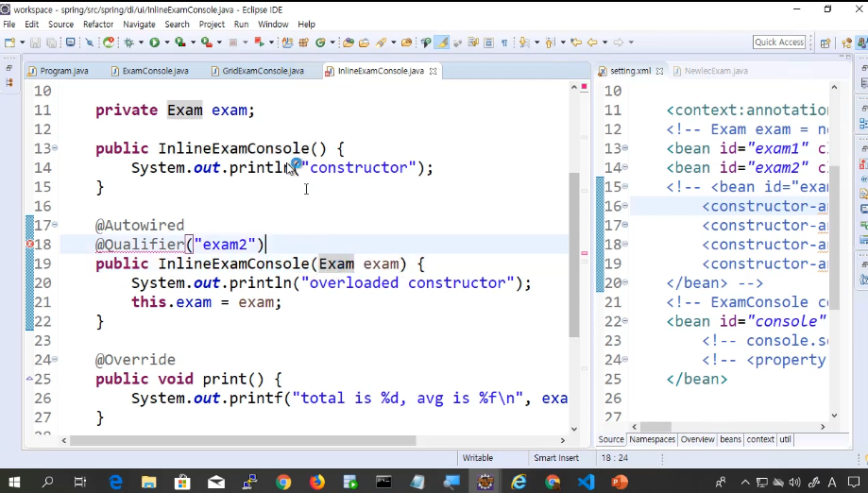868x493 pixels.
Task: Open the New wizard dropdown arrow
Action: point(22,42)
